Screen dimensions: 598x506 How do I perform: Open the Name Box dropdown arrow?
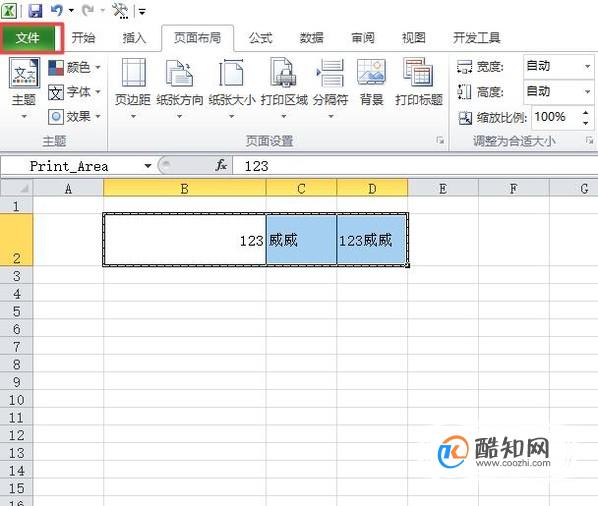tap(148, 166)
